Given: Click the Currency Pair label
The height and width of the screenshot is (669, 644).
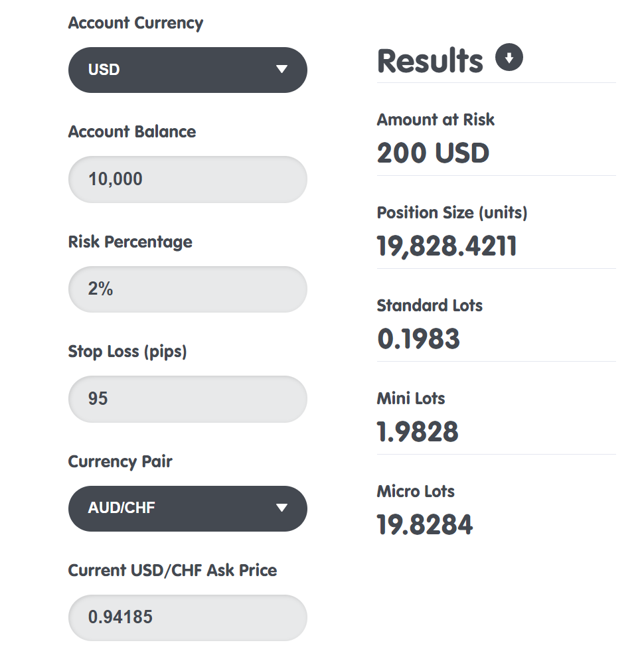Looking at the screenshot, I should (120, 461).
